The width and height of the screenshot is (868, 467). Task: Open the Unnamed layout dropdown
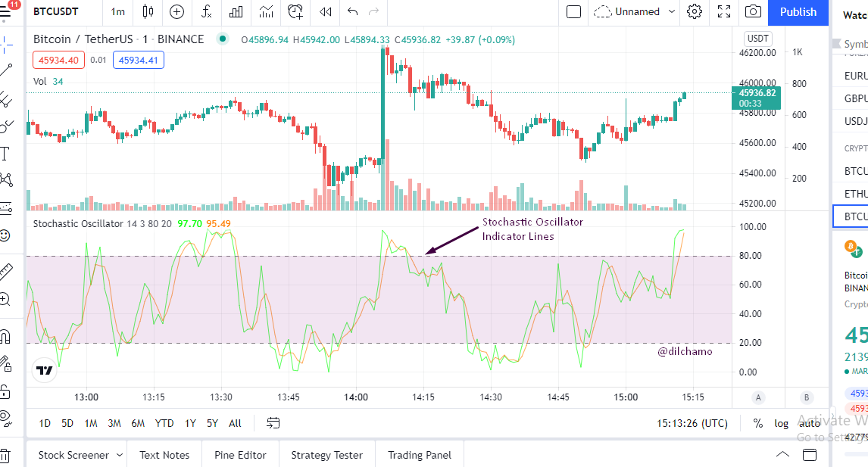[x=635, y=11]
